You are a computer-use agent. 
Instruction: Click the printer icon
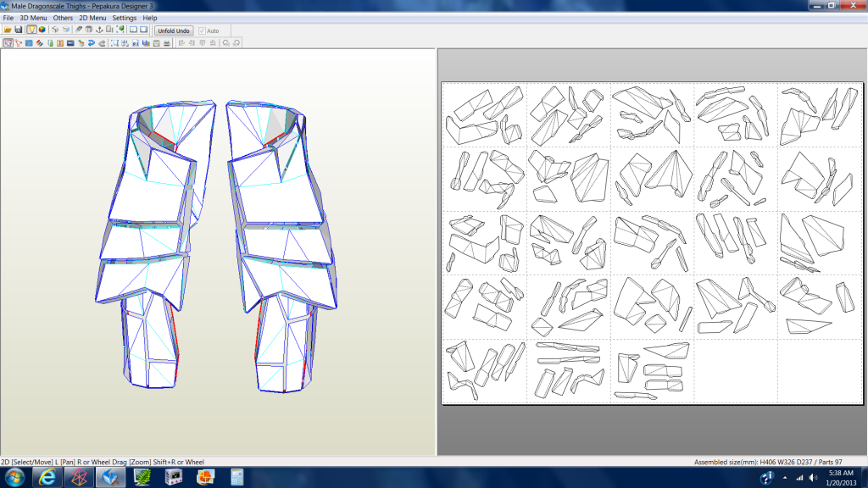click(x=167, y=43)
